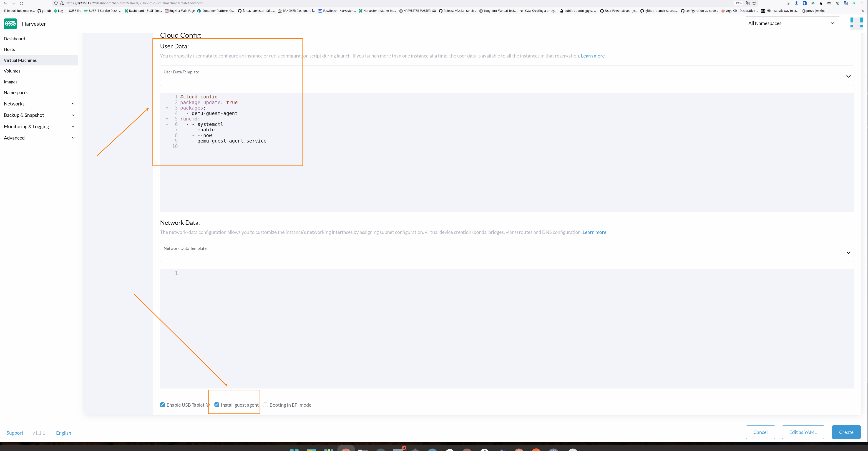Uncheck Enable USB Tablet
The height and width of the screenshot is (451, 868).
(162, 405)
